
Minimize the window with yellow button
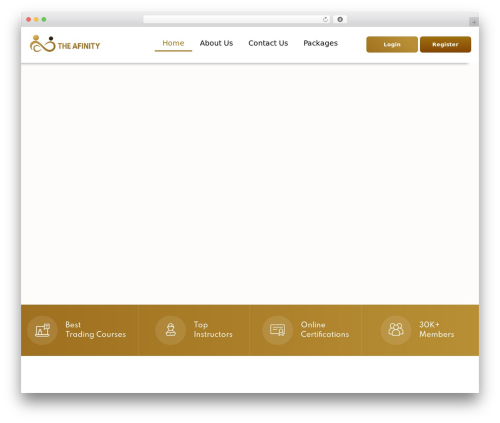pyautogui.click(x=36, y=19)
